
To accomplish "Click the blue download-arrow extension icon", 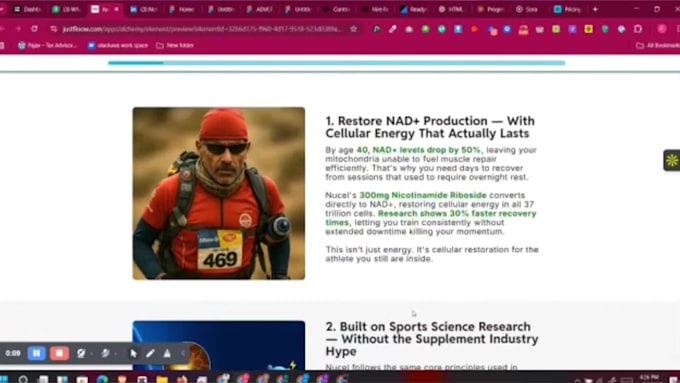I will click(458, 29).
